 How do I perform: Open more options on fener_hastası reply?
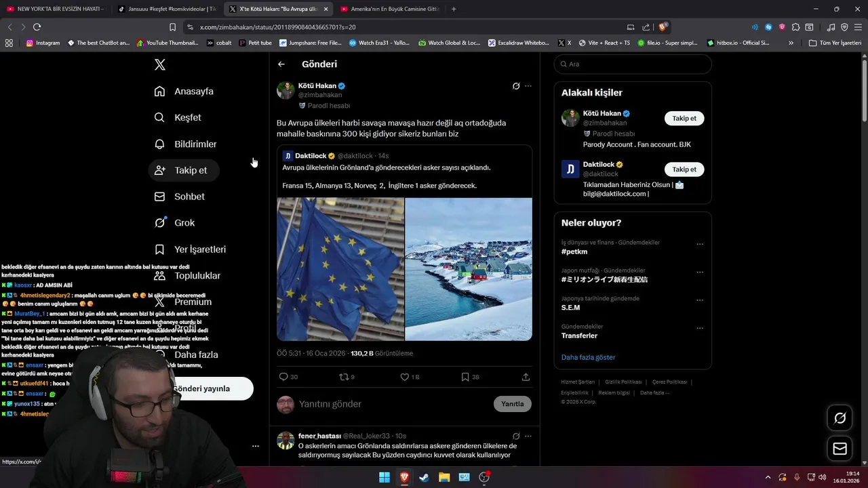(528, 436)
